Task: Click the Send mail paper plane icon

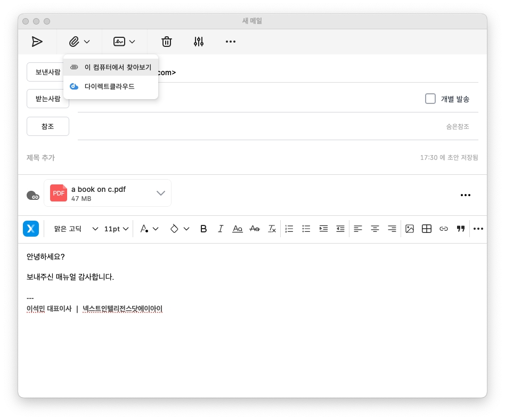Action: 37,42
